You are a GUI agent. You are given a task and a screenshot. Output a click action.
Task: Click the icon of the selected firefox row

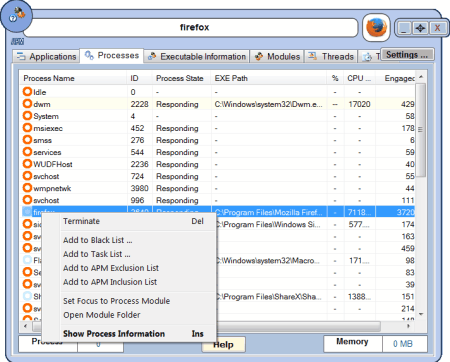point(27,212)
